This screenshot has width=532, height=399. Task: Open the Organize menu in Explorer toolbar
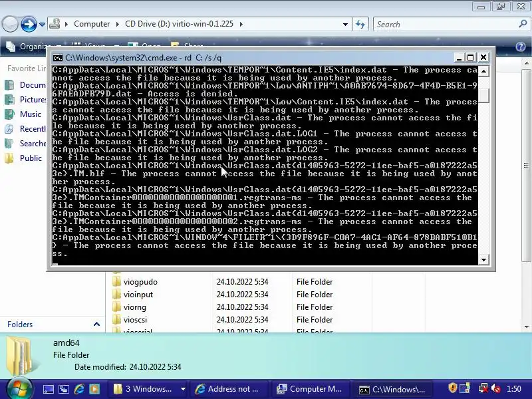pyautogui.click(x=34, y=47)
